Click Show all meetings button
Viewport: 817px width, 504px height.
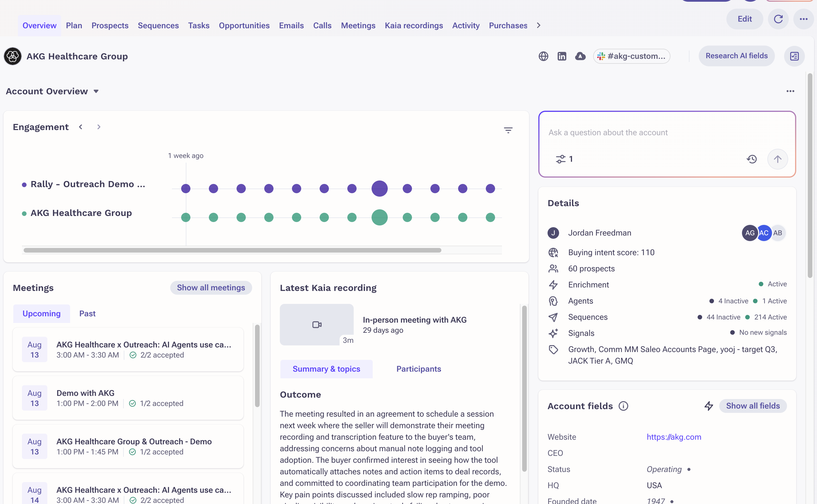[x=211, y=288]
